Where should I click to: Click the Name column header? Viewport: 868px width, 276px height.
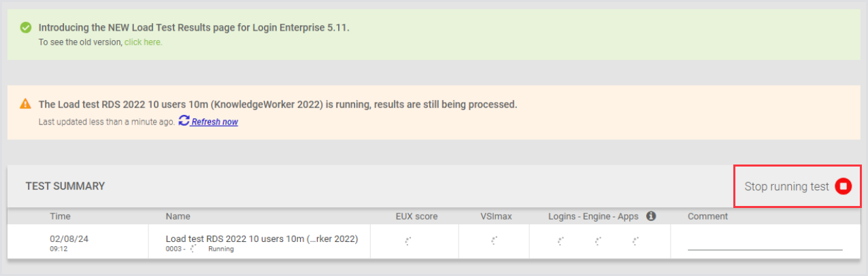coord(178,216)
